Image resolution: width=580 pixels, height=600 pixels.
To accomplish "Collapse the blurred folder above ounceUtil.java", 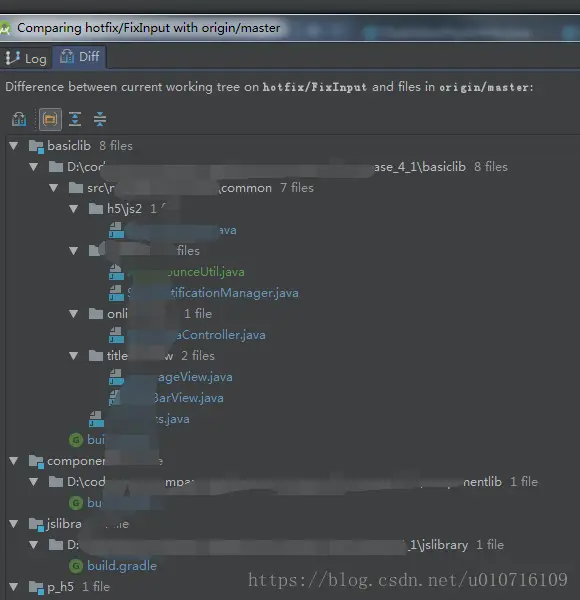I will click(x=73, y=251).
